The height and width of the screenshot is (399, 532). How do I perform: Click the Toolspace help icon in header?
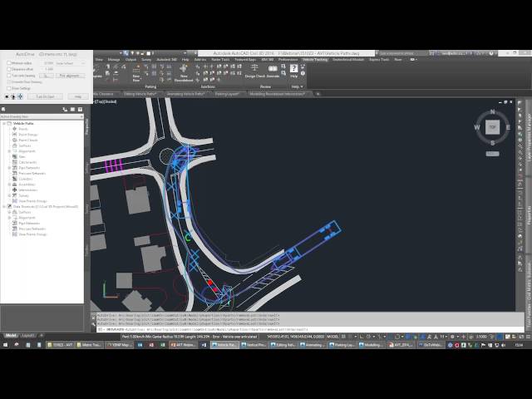pyautogui.click(x=80, y=109)
